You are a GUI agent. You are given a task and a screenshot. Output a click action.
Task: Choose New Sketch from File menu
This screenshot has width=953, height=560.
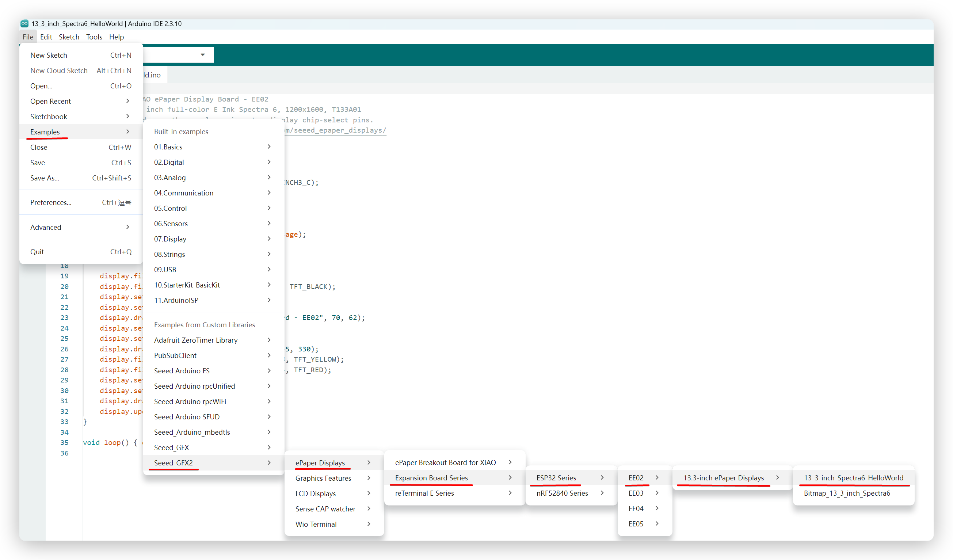(x=81, y=55)
